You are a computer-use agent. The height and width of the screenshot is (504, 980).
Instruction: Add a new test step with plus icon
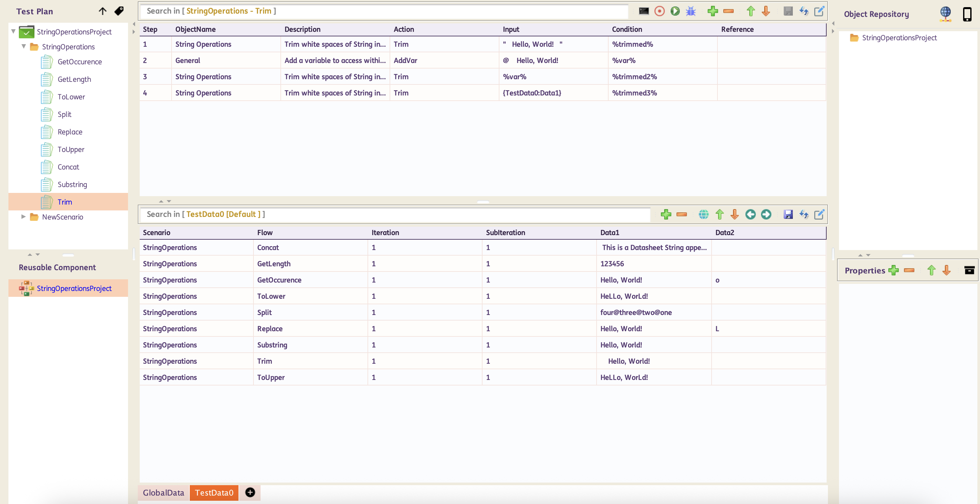point(713,11)
